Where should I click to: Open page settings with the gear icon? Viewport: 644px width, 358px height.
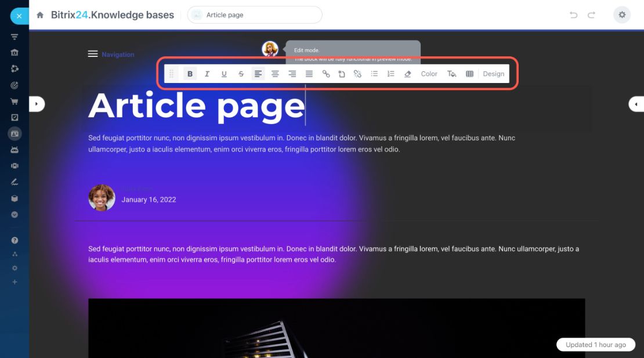622,15
